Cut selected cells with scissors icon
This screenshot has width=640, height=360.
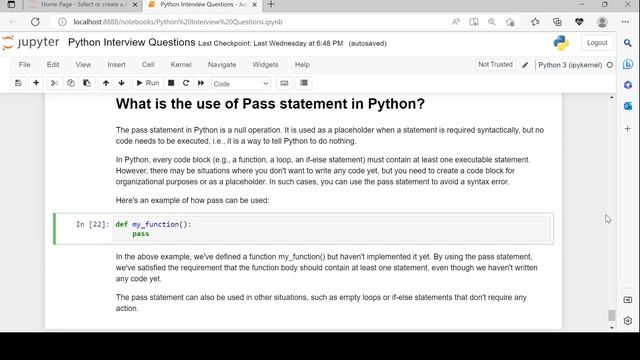coord(54,83)
